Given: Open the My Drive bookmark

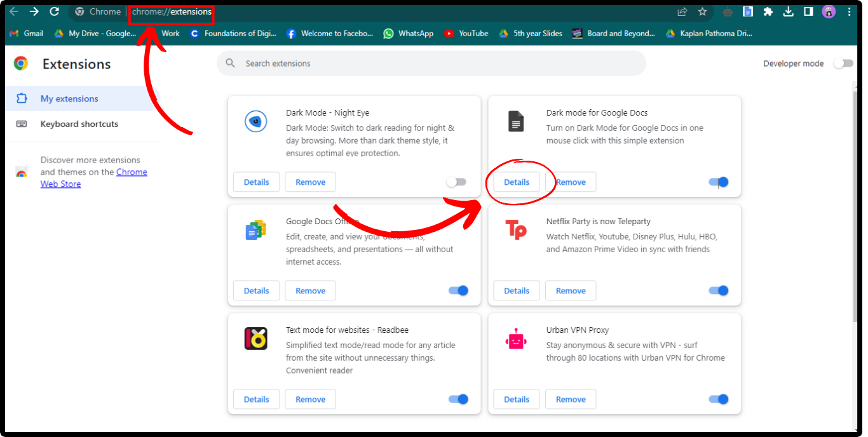Looking at the screenshot, I should click(x=95, y=34).
